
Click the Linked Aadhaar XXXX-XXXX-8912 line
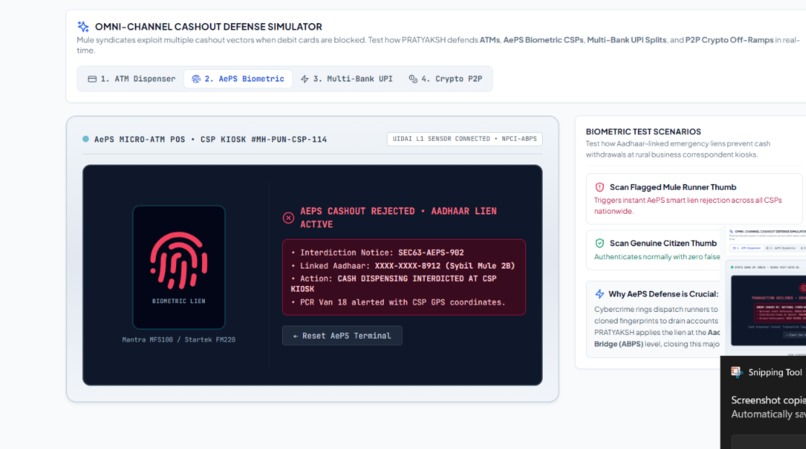coord(403,266)
